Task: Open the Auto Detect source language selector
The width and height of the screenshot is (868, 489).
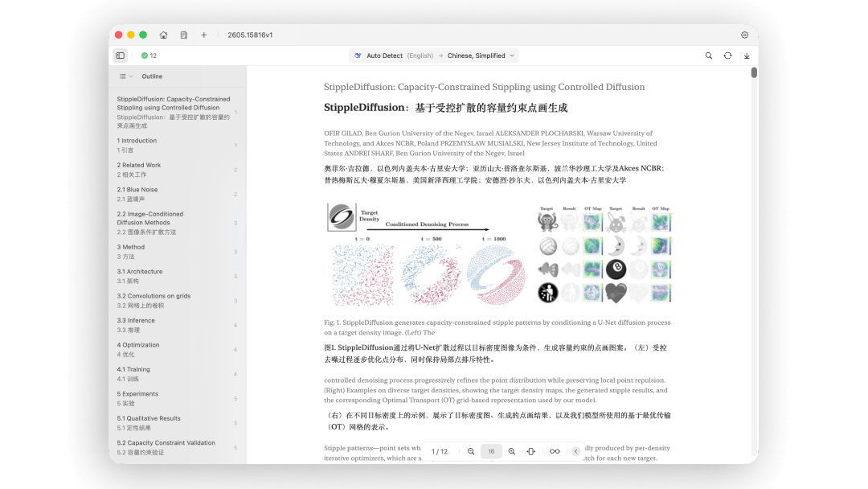Action: coord(399,55)
